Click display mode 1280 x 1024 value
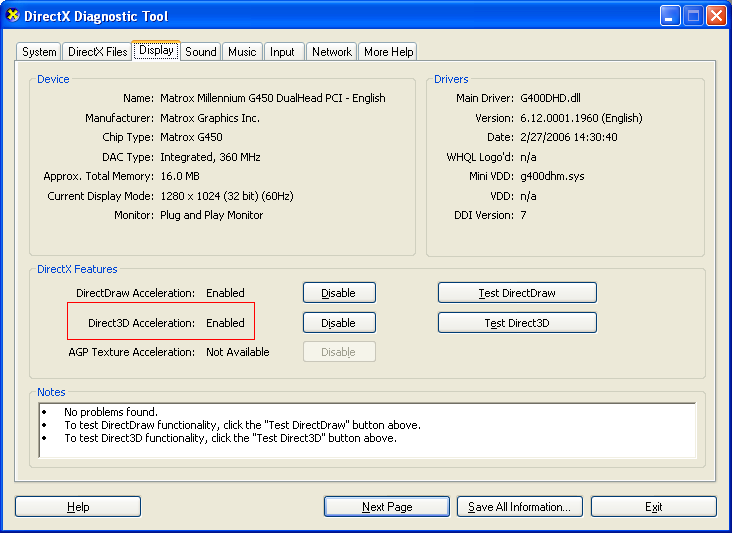The image size is (732, 533). point(227,196)
